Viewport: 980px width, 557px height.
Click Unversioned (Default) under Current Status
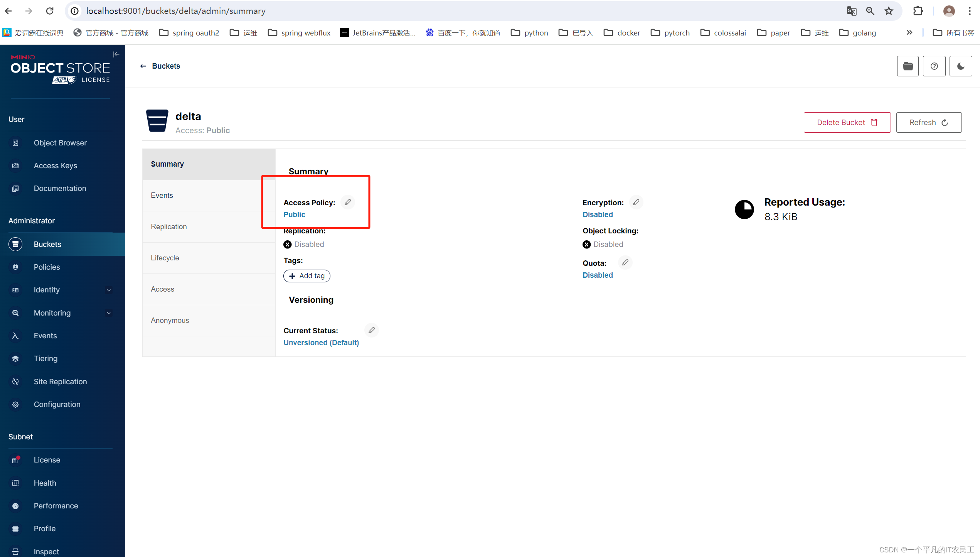[x=321, y=343]
